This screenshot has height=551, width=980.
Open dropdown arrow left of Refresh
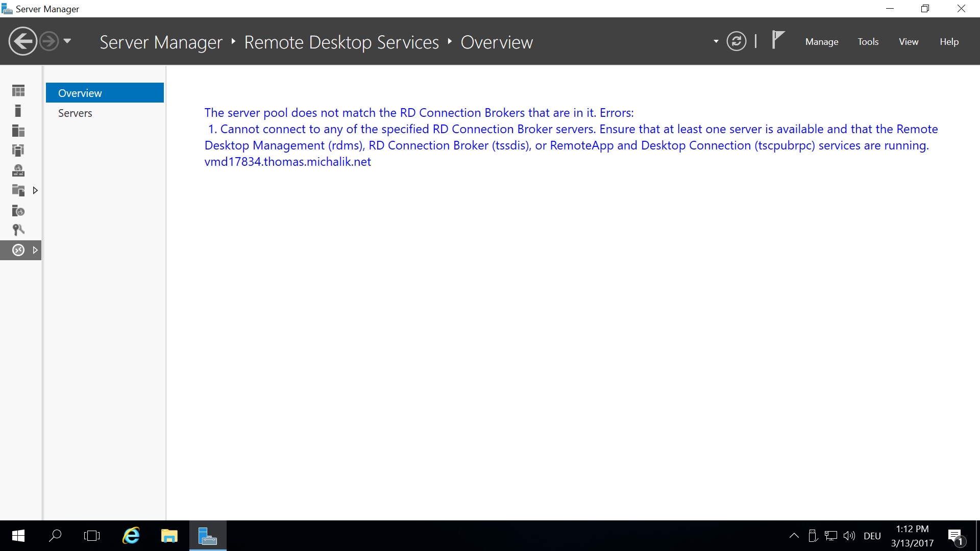click(716, 41)
